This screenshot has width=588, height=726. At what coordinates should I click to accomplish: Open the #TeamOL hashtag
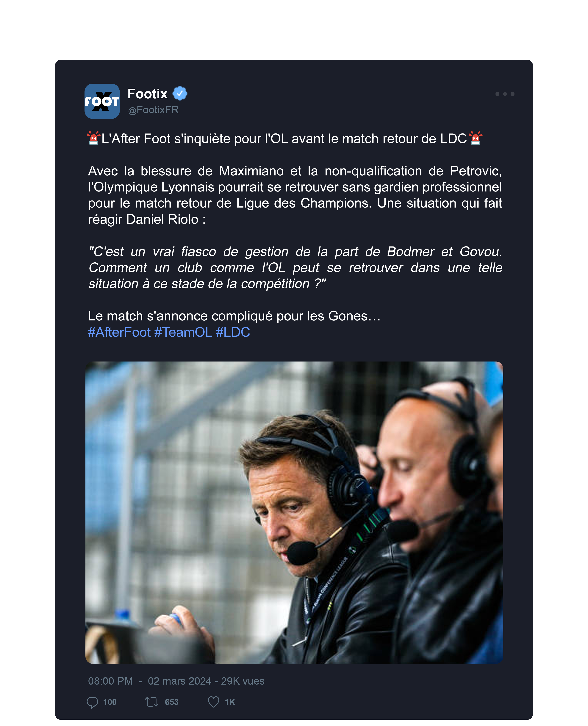[183, 332]
